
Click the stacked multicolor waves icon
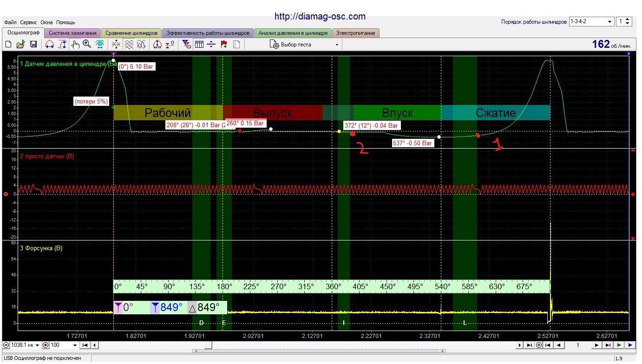pos(129,45)
